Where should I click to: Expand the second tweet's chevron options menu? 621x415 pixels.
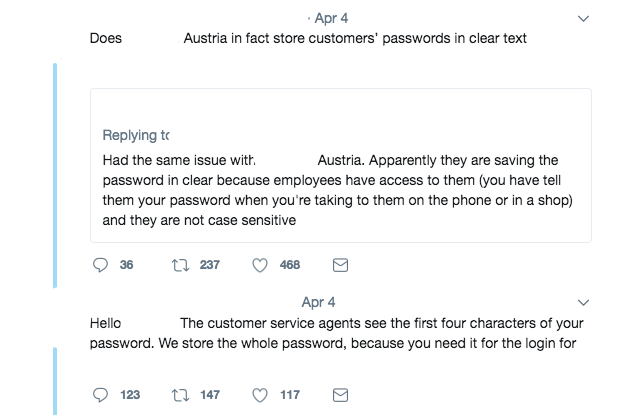coord(585,301)
